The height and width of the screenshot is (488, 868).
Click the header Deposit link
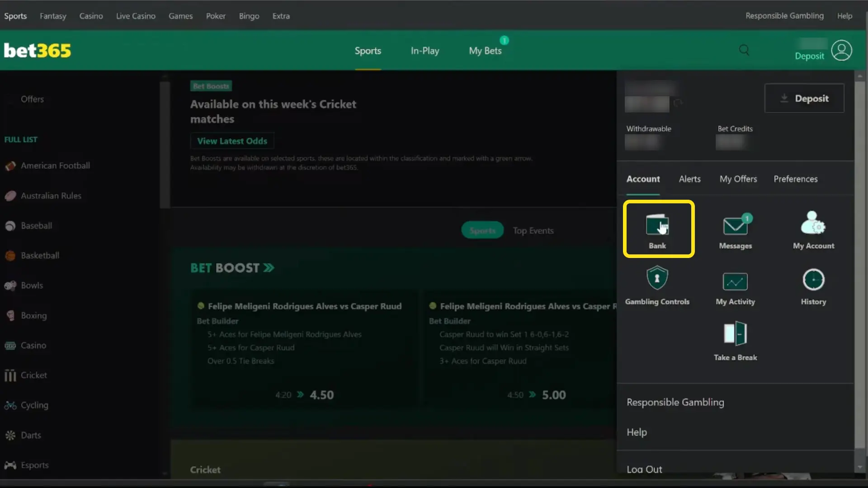809,56
